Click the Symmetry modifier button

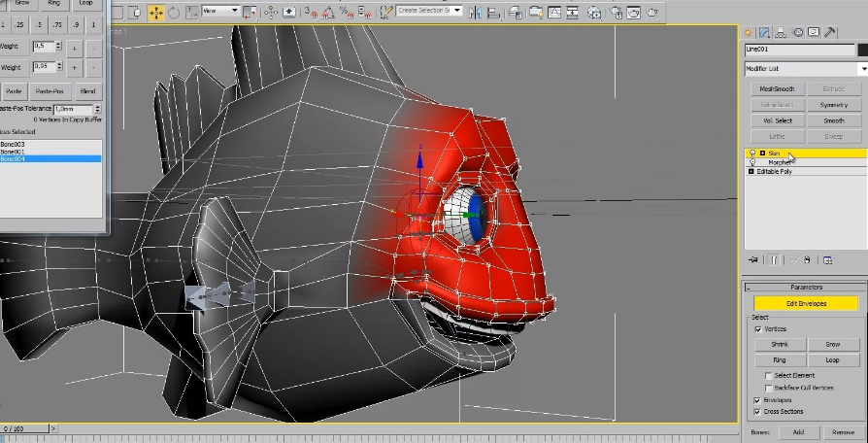coord(833,105)
